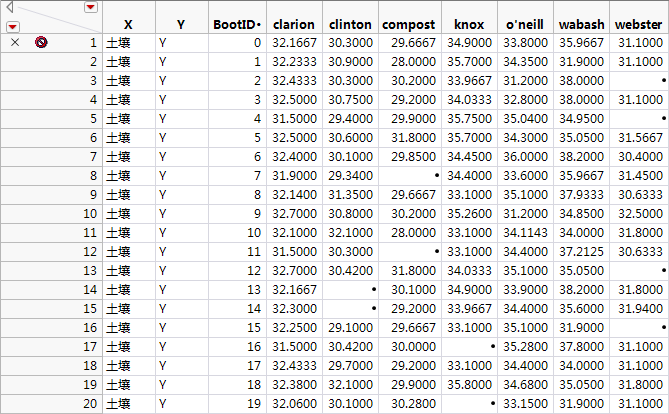Click clinton cell 31.3500
Screen dimensions: 669x414
tap(350, 195)
